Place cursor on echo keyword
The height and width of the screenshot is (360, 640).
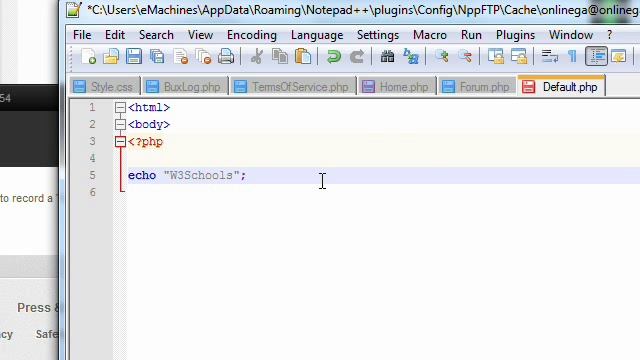142,176
